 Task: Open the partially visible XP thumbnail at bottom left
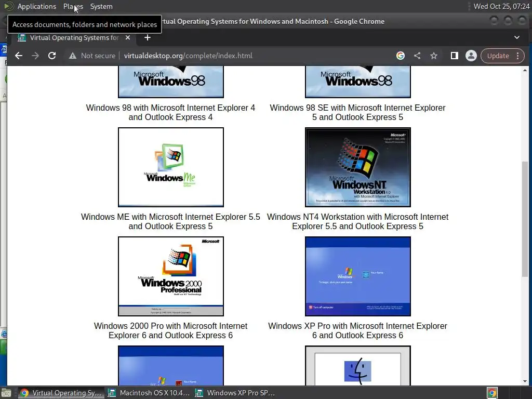[170, 366]
